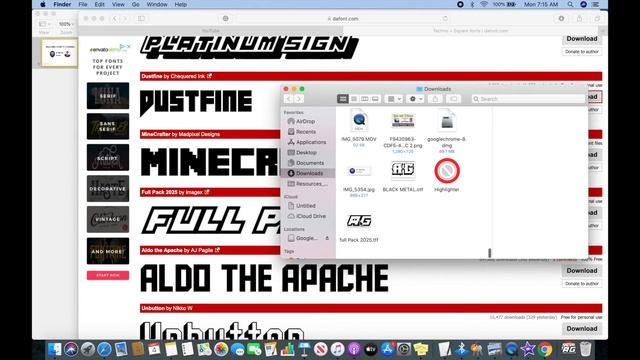Open the Window menu
This screenshot has width=640, height=360.
157,4
